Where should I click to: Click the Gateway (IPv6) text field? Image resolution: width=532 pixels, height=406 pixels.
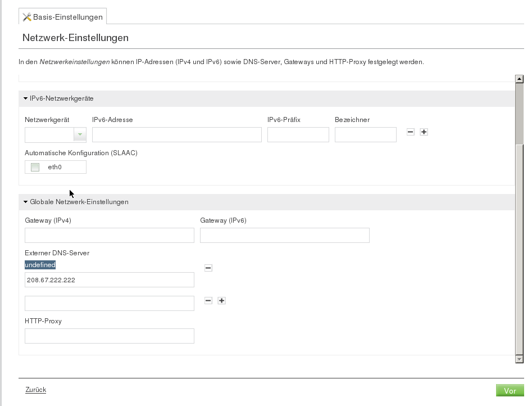[284, 235]
